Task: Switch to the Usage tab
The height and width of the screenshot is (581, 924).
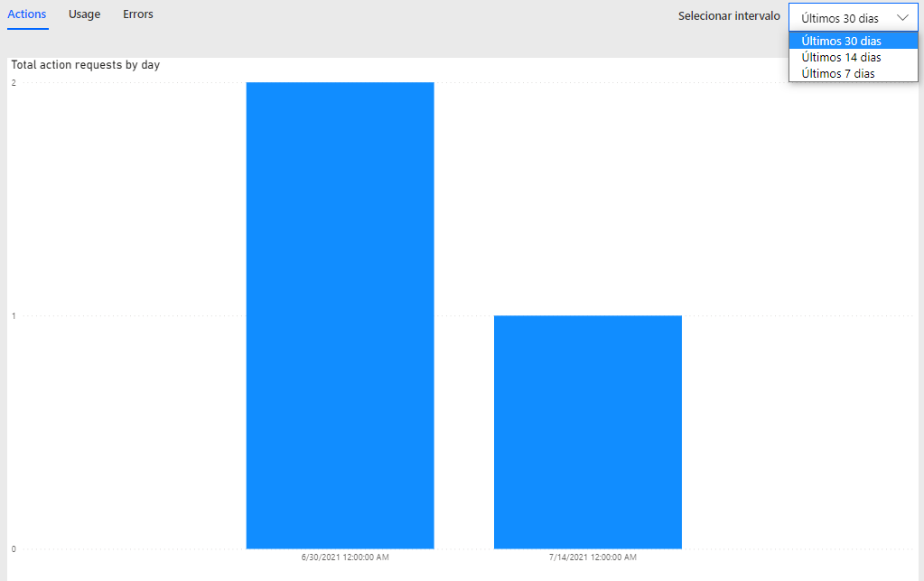Action: coord(84,14)
